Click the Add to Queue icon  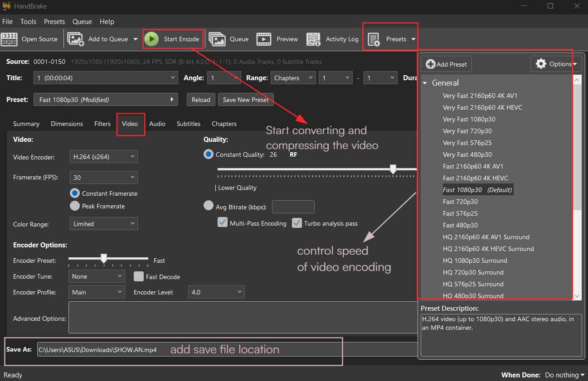[x=76, y=39]
